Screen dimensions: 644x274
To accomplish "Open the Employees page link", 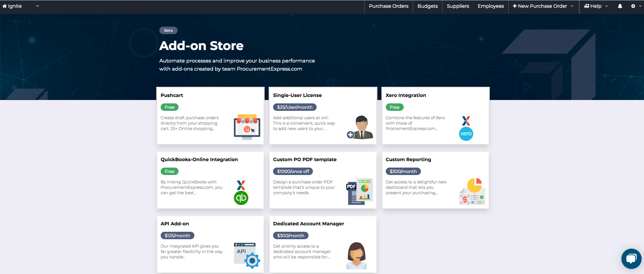I will [x=490, y=6].
